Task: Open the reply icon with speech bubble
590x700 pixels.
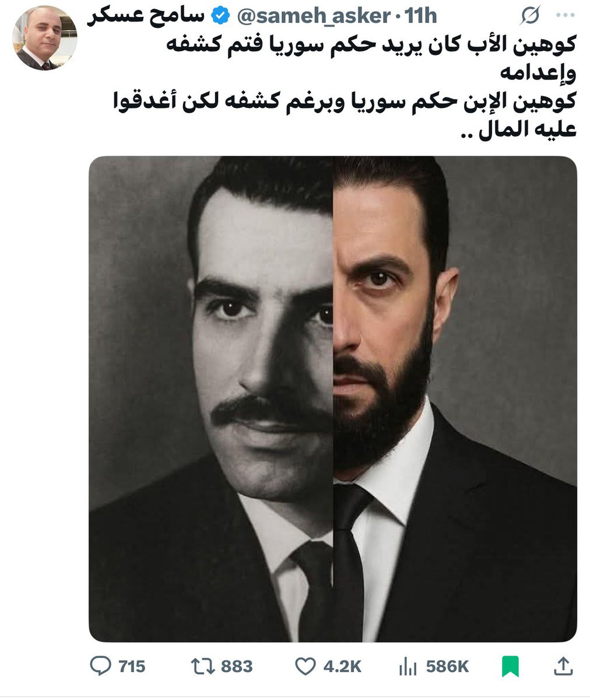Action: tap(101, 666)
